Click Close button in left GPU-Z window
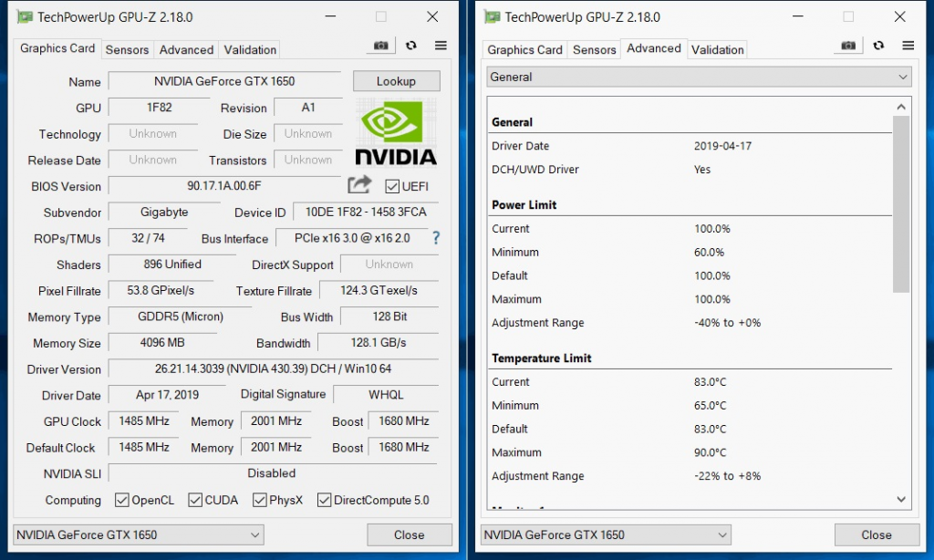 [x=410, y=534]
